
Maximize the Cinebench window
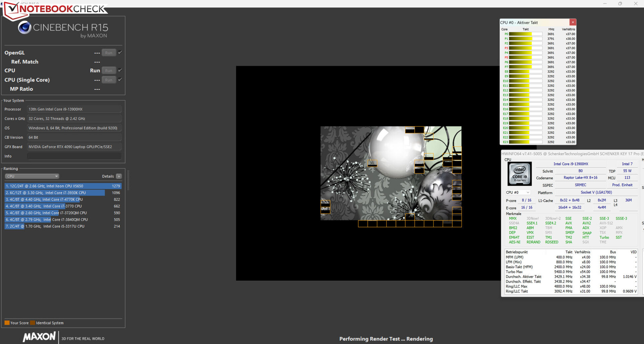click(x=620, y=4)
